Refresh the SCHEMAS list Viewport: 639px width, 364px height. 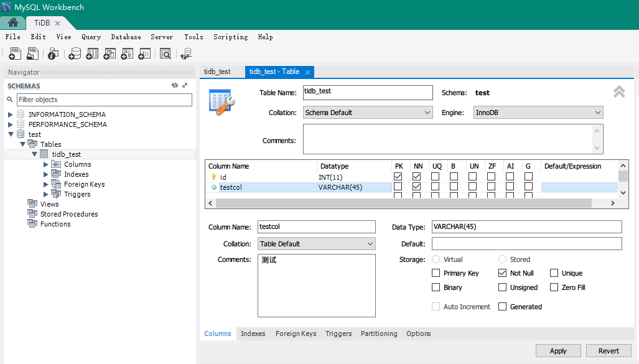tap(175, 85)
